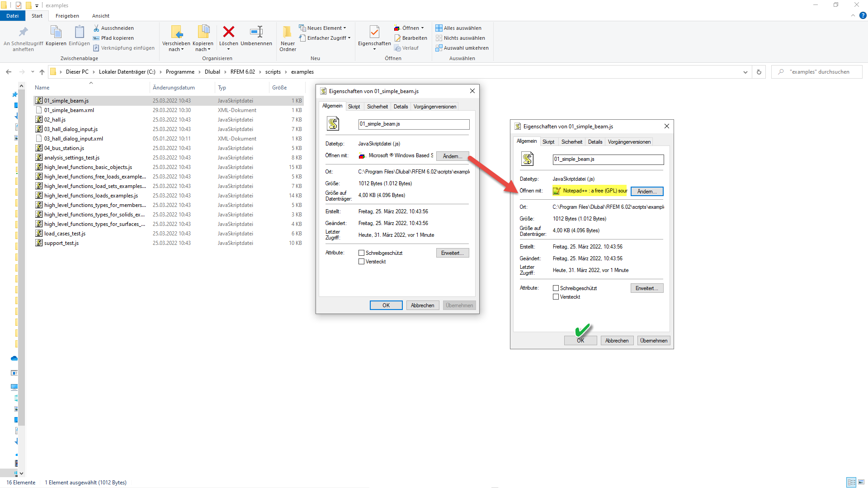Open file properties via Eigenschaften icon
This screenshot has height=488, width=868.
point(374,36)
